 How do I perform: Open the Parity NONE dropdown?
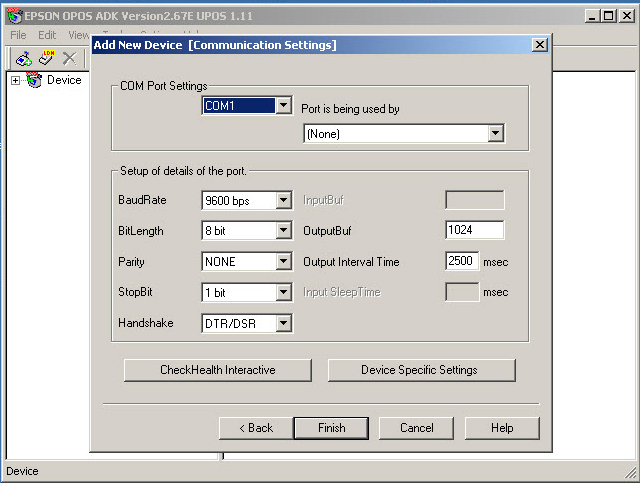(x=283, y=261)
